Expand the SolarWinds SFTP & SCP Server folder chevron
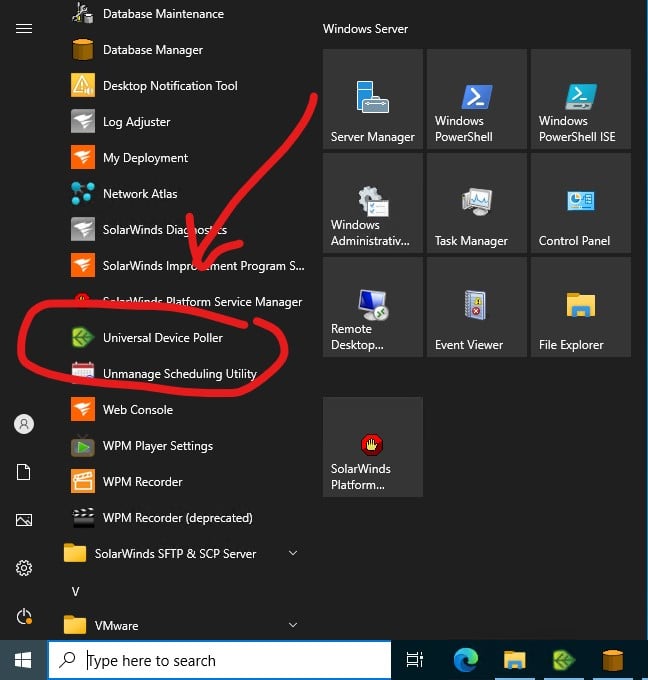This screenshot has width=648, height=680. coord(293,553)
